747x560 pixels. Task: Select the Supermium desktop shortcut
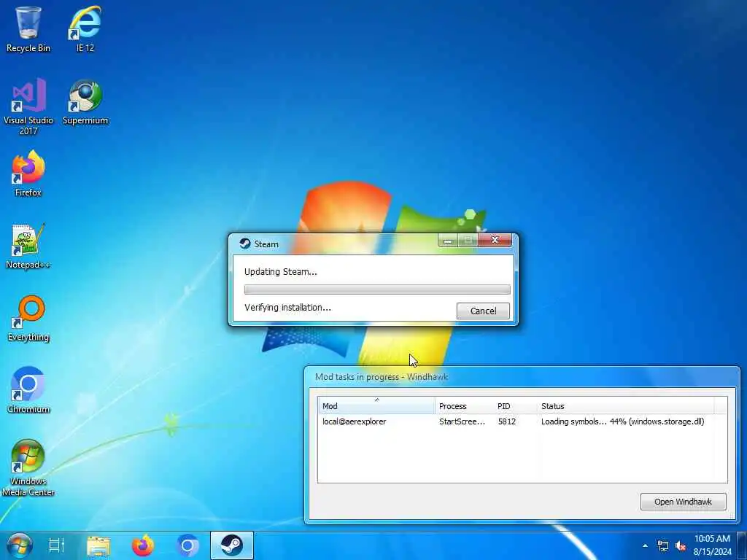pyautogui.click(x=85, y=102)
